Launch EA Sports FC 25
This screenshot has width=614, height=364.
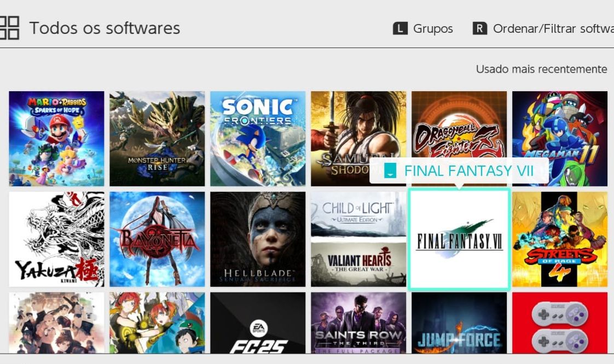[x=258, y=323]
